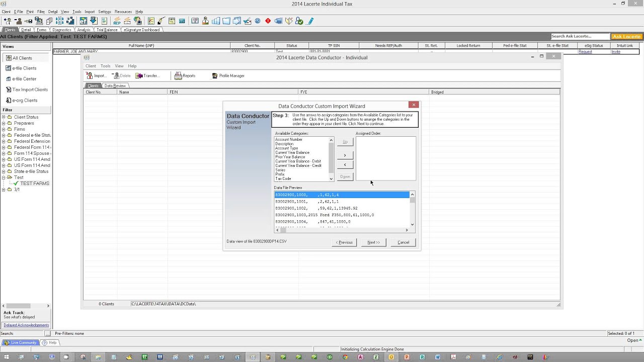This screenshot has height=362, width=644.
Task: Click Available Categories scrollbar down arrow
Action: tap(331, 178)
